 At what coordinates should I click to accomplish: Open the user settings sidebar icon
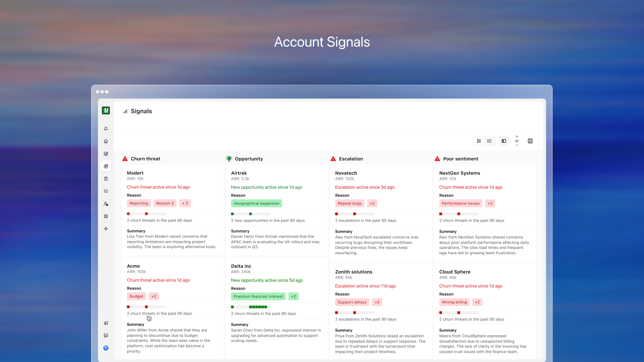click(106, 204)
